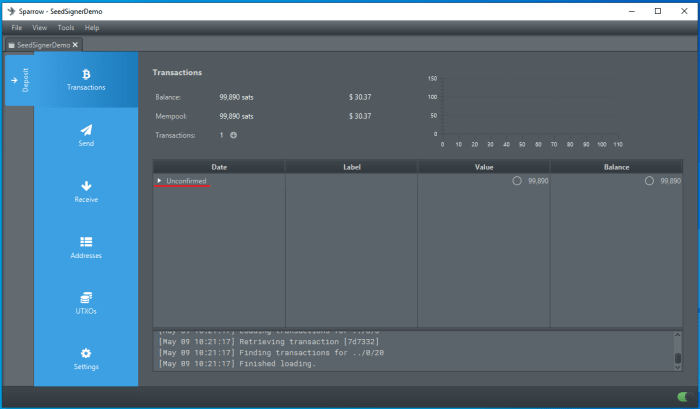Go to the Addresses list icon

[86, 242]
